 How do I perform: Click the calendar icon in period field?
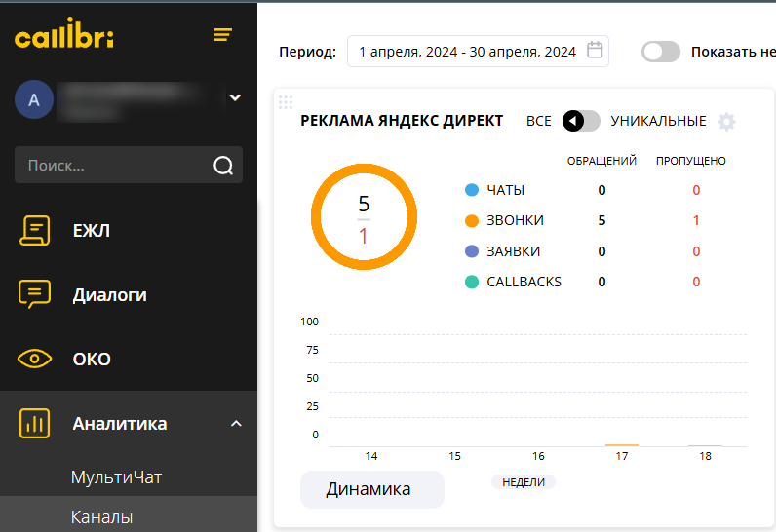pyautogui.click(x=595, y=51)
